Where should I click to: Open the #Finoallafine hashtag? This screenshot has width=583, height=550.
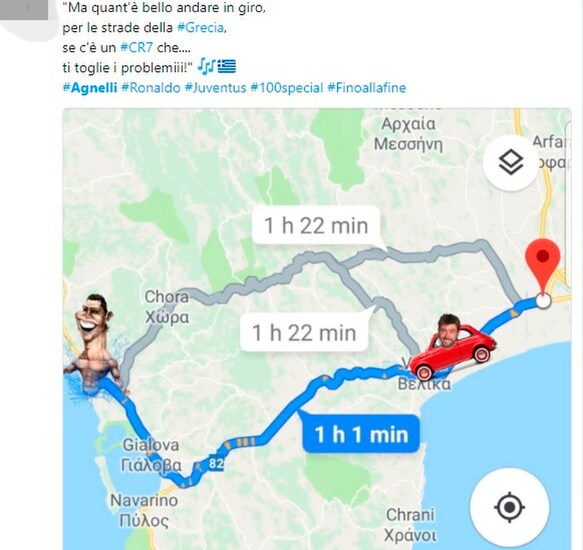[x=367, y=88]
